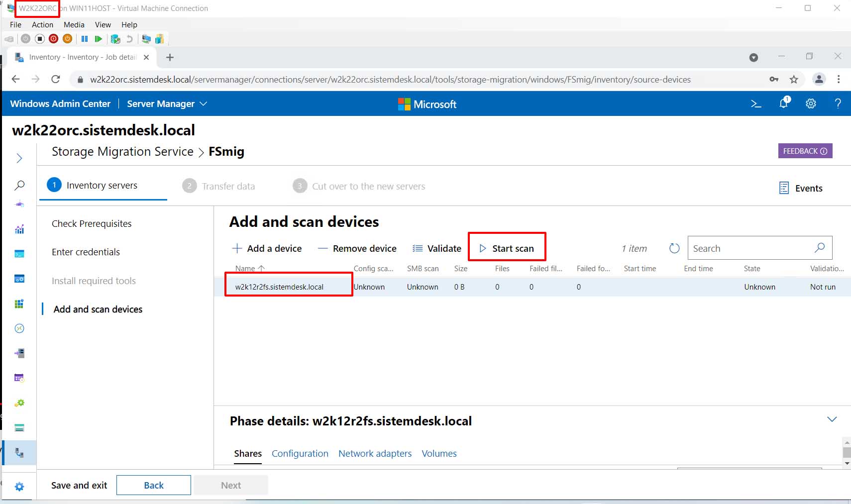Click the Share/zip resources icon in VM toolbar
851x504 pixels.
pyautogui.click(x=160, y=39)
